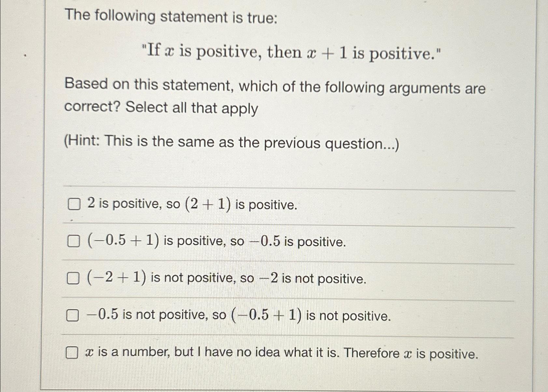Check "-0.5 is not positive" answer choice

(x=74, y=315)
